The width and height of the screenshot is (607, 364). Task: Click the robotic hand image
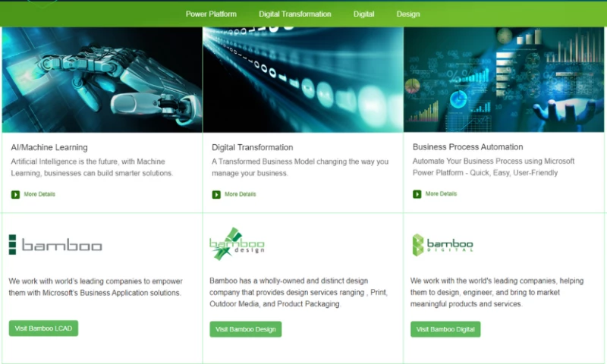[102, 80]
